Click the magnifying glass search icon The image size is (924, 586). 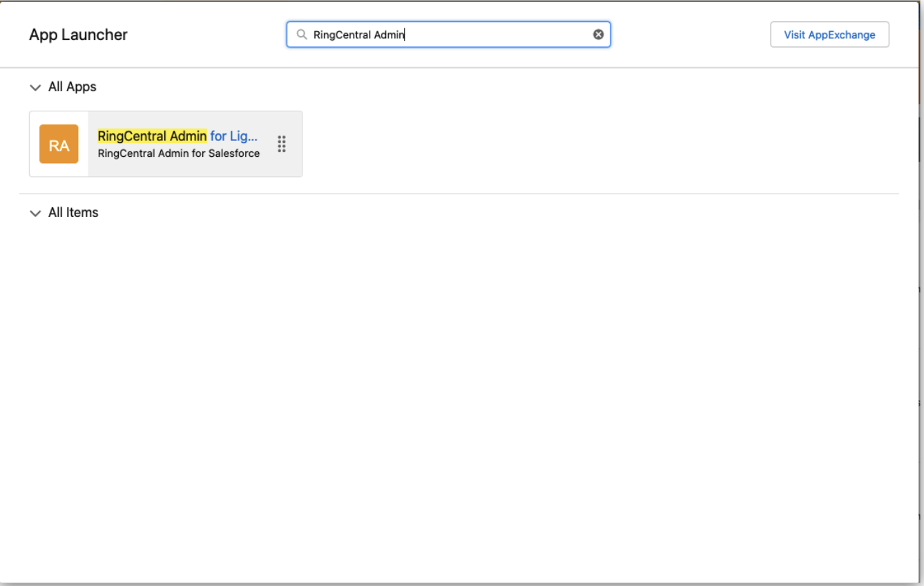(302, 35)
